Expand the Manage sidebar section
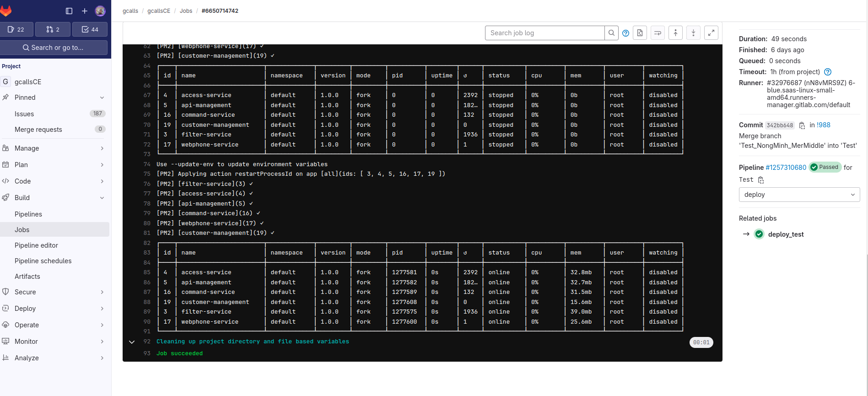The image size is (868, 396). click(x=55, y=148)
